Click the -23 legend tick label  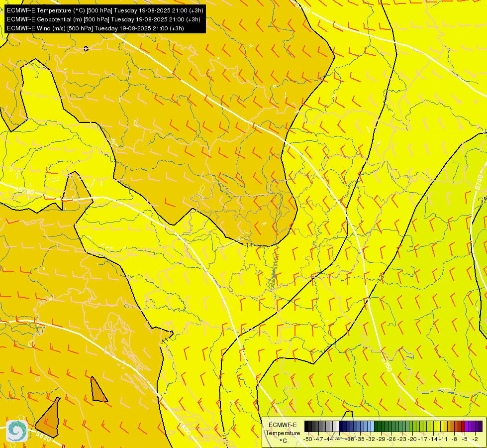tap(402, 440)
